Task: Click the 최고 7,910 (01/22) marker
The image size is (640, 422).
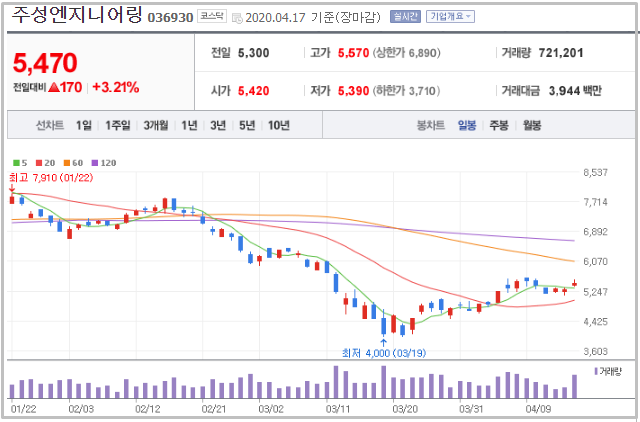Action: [51, 178]
